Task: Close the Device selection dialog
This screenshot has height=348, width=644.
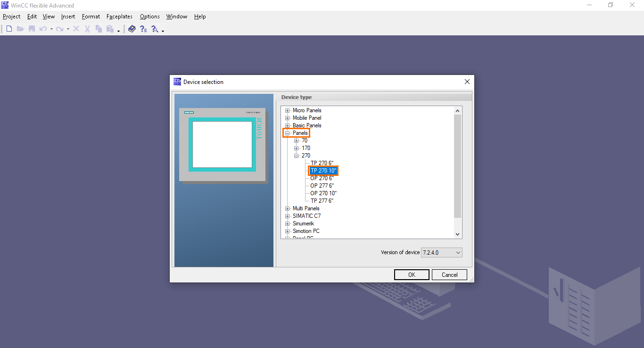Action: tap(467, 82)
